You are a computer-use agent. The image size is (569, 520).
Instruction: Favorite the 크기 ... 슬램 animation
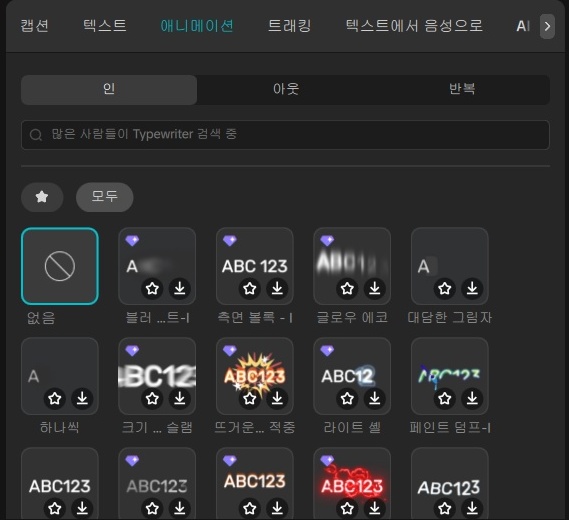152,398
